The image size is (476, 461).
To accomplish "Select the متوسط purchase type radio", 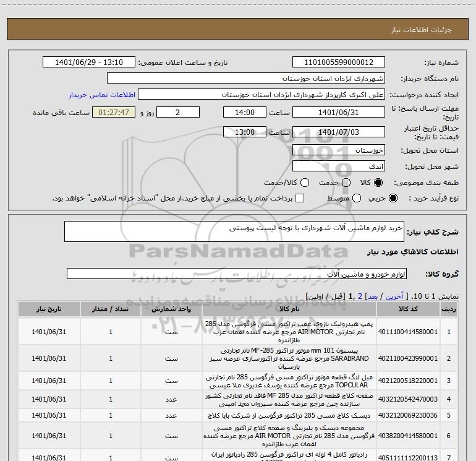I will point(357,198).
